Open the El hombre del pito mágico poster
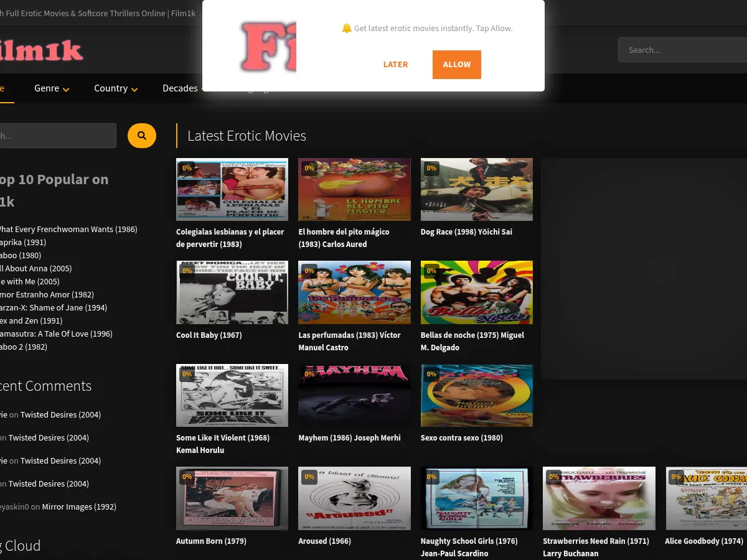This screenshot has width=747, height=560. coord(354,189)
